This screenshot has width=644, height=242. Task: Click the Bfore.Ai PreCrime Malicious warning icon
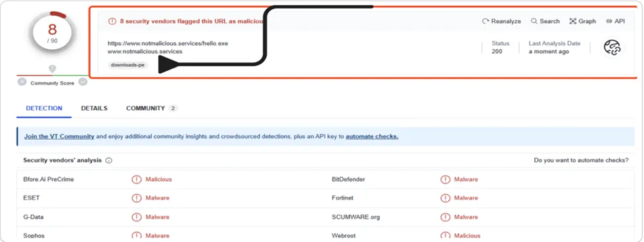pyautogui.click(x=137, y=179)
